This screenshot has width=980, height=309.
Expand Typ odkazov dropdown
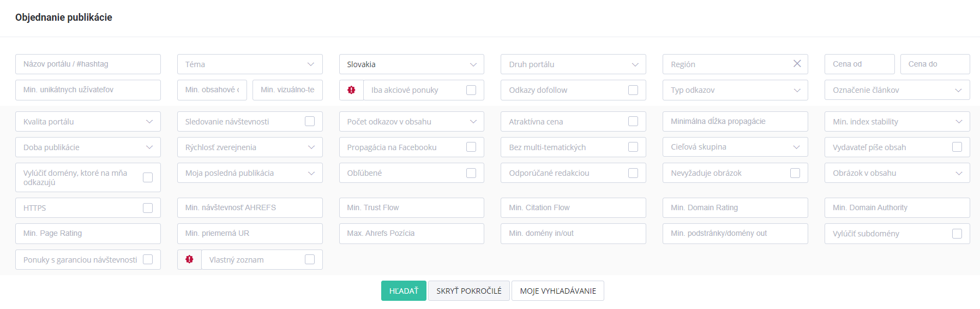(x=735, y=90)
